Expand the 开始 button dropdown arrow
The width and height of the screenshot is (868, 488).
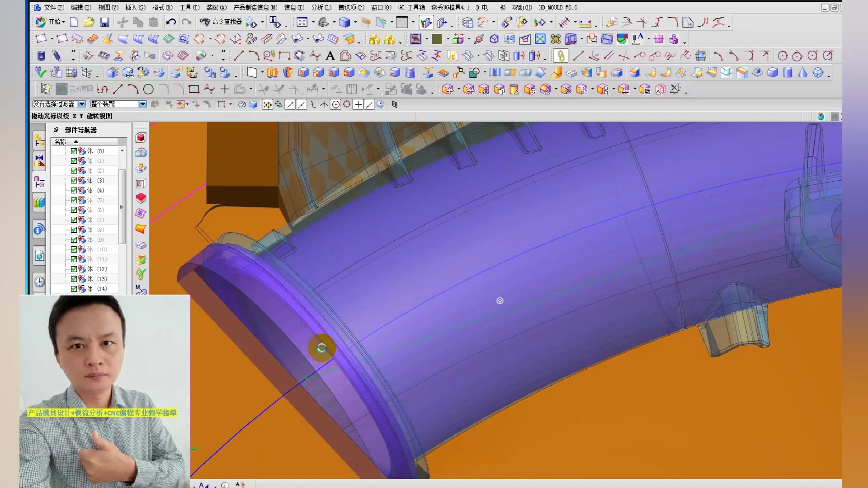point(63,22)
